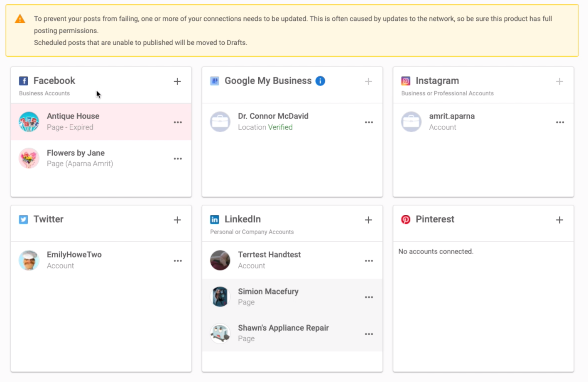The image size is (588, 382).
Task: Click the Verified status label for Dr. Connor McDavid
Action: (x=280, y=127)
